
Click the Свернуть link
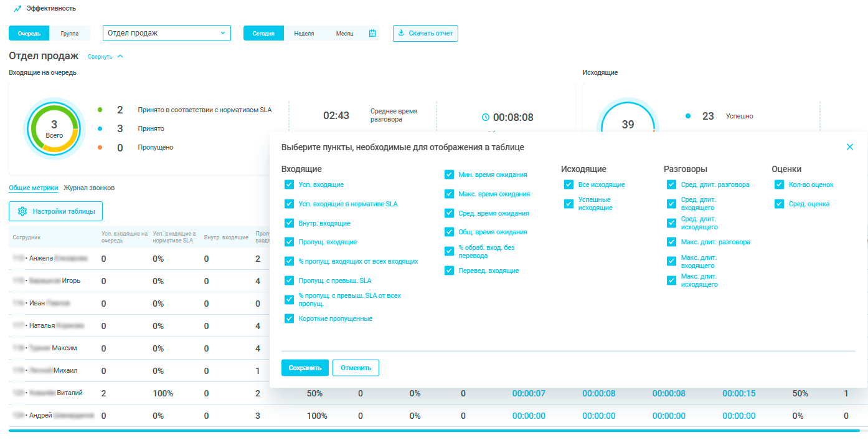(100, 57)
